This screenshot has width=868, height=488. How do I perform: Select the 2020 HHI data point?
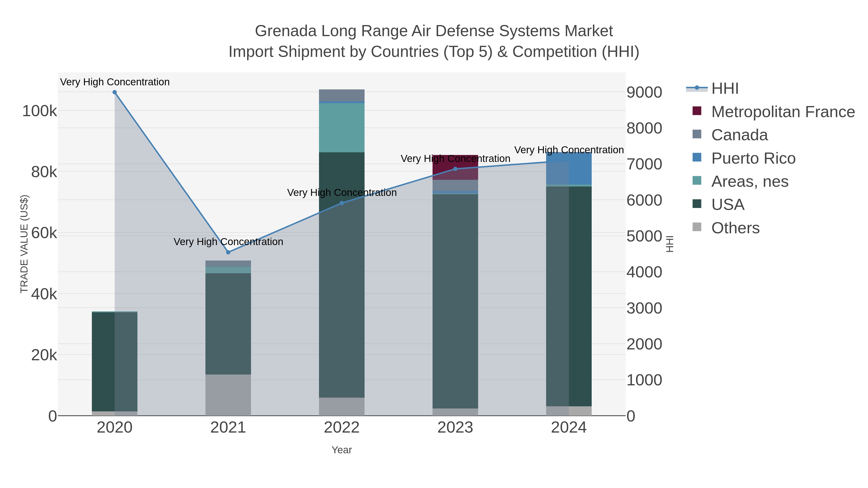115,92
